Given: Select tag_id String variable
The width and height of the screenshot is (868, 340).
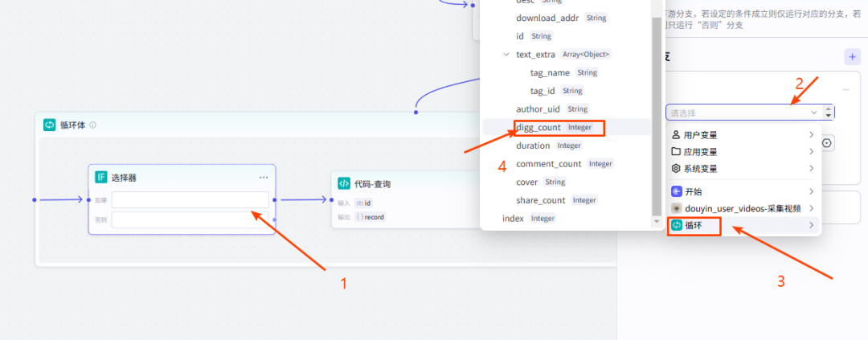Looking at the screenshot, I should tap(556, 90).
